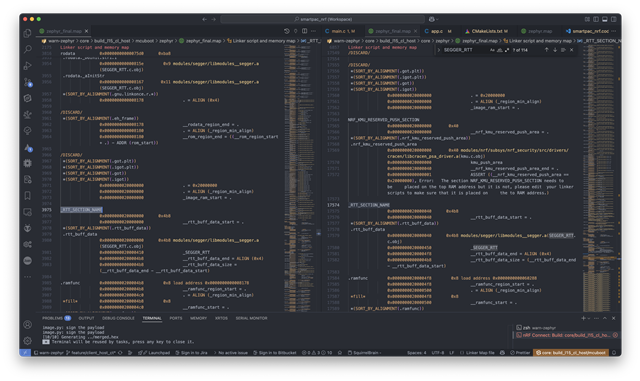
Task: Click the workspace search command center
Action: [x=322, y=19]
